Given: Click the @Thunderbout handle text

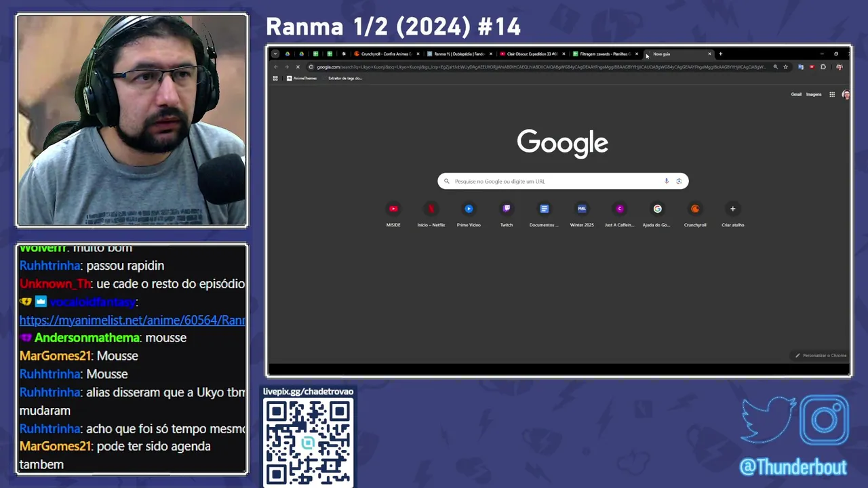Looking at the screenshot, I should (x=793, y=467).
